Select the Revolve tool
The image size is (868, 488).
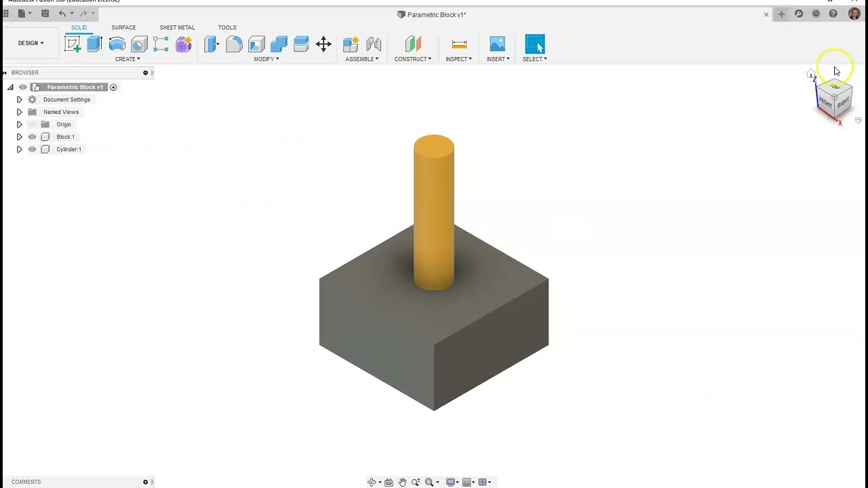[117, 45]
